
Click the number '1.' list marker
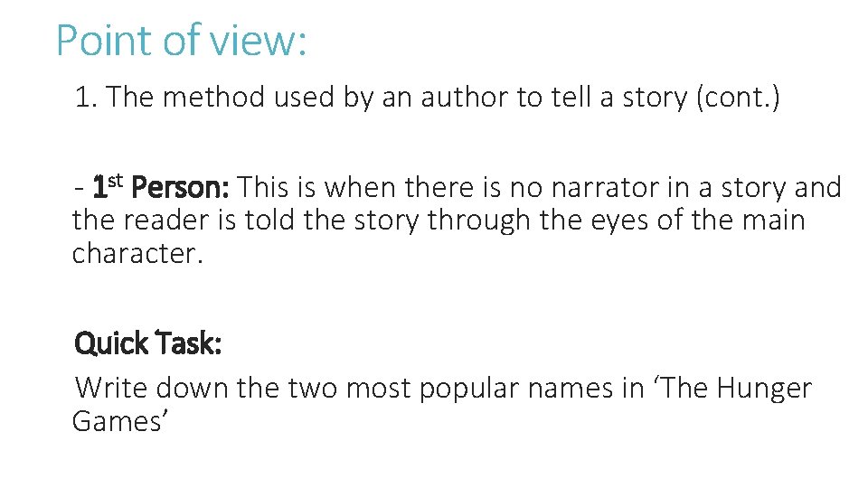click(86, 98)
